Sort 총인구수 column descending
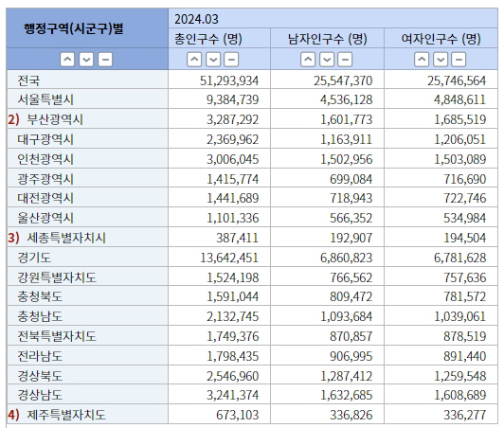This screenshot has width=504, height=428. 213,60
